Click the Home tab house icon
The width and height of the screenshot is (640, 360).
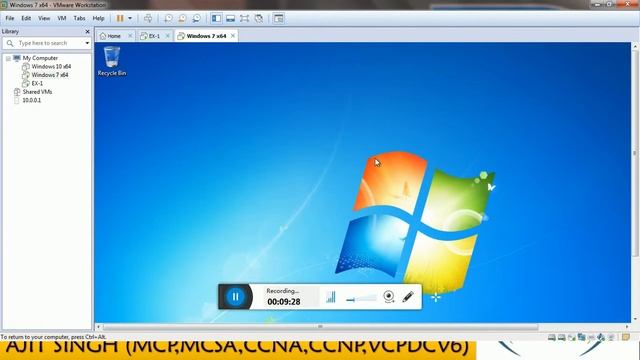(103, 36)
